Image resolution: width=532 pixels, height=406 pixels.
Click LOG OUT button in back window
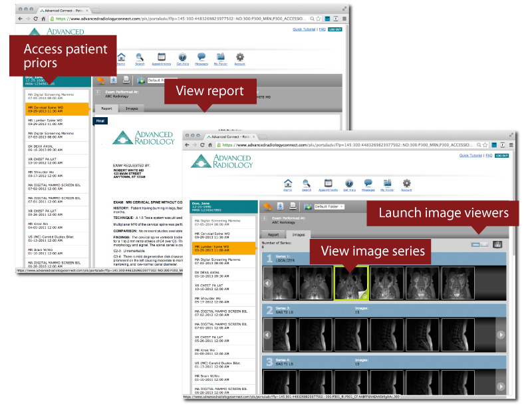tap(335, 29)
